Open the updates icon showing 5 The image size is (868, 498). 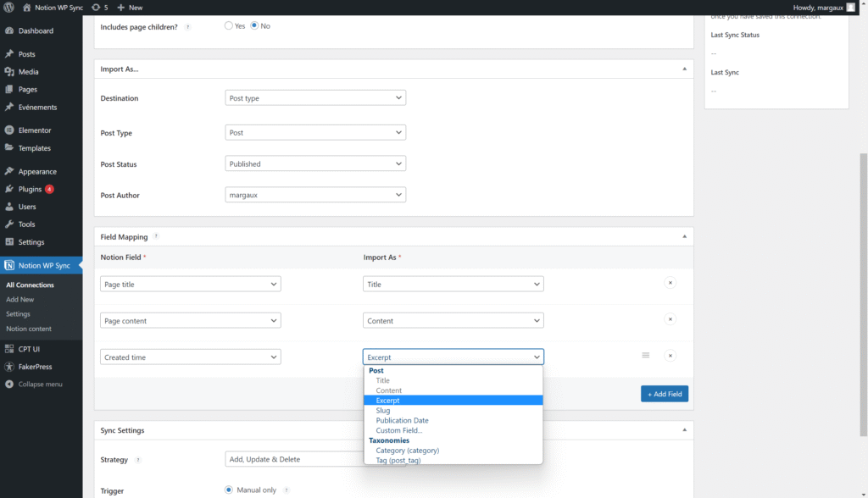click(97, 7)
